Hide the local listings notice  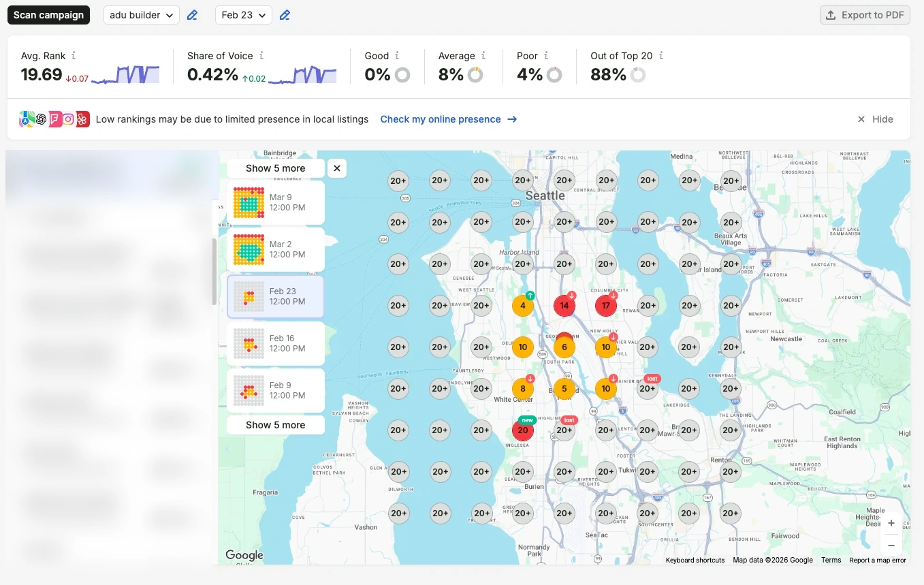pyautogui.click(x=876, y=119)
